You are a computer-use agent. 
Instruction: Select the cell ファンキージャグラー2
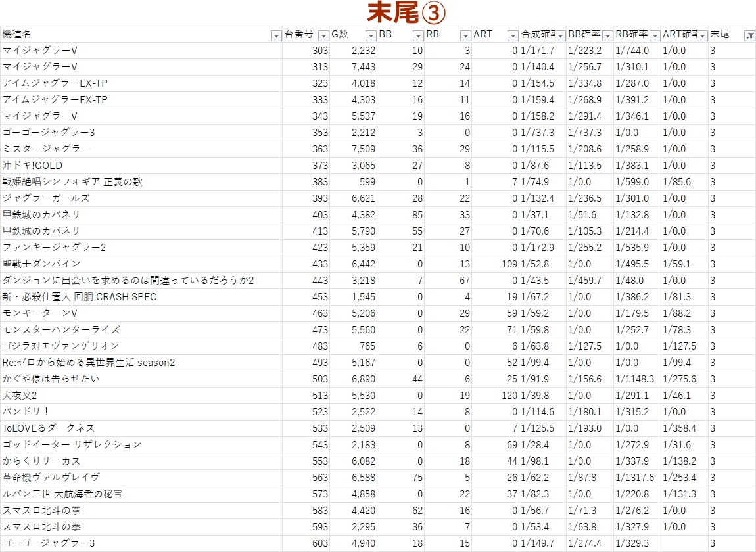coord(141,247)
